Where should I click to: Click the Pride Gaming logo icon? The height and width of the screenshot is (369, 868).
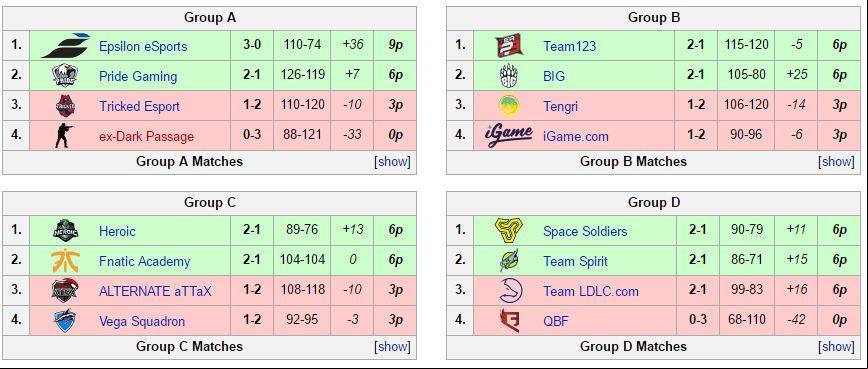65,75
